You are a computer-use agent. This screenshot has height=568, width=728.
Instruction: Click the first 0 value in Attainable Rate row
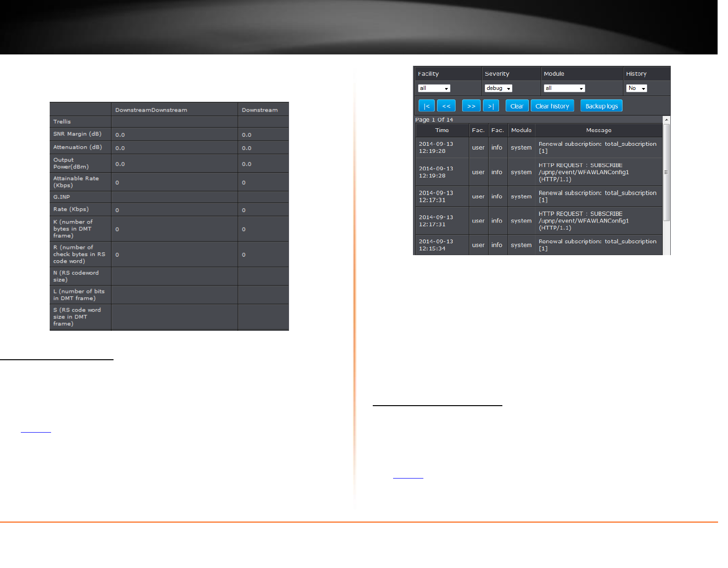(x=117, y=183)
